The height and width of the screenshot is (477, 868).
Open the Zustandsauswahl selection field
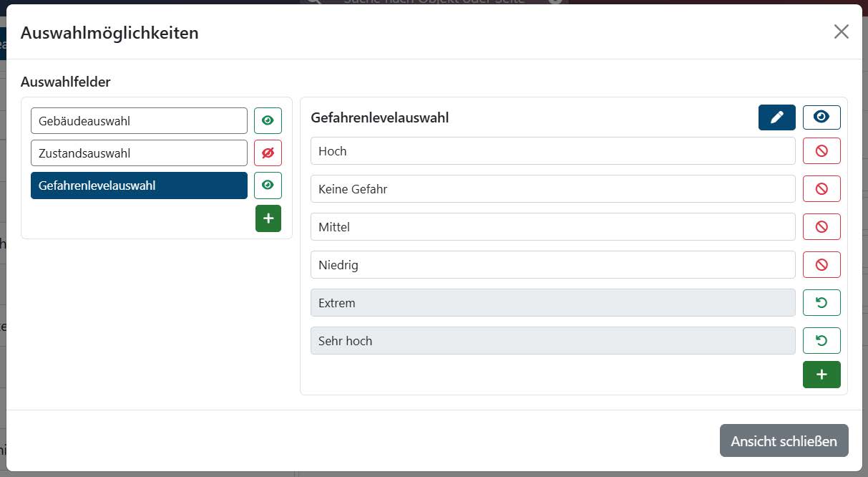pos(139,153)
